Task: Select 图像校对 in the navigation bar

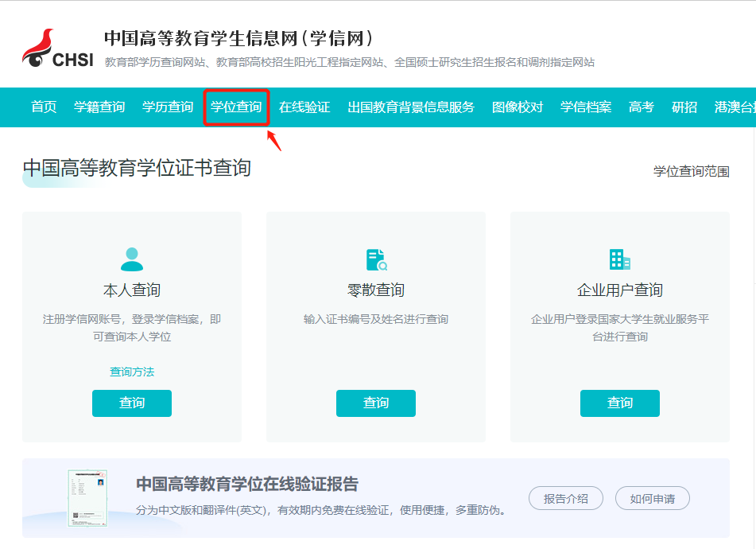Action: coord(518,107)
